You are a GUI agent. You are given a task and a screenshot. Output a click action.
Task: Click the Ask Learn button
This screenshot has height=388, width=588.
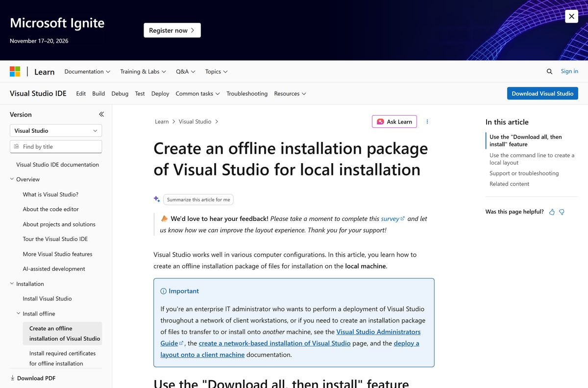(394, 121)
